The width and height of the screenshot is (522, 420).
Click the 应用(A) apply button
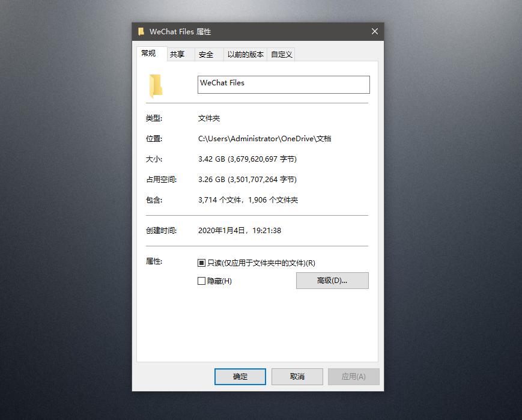[353, 377]
